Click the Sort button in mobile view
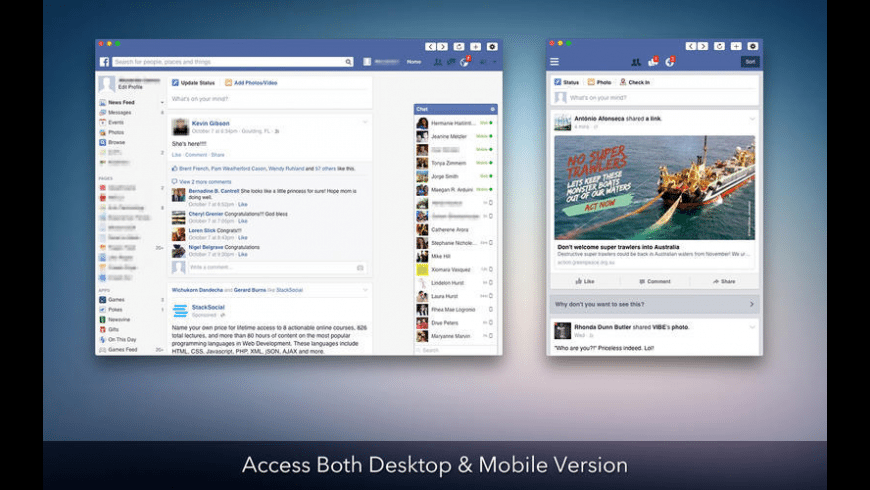The height and width of the screenshot is (490, 870). 749,62
